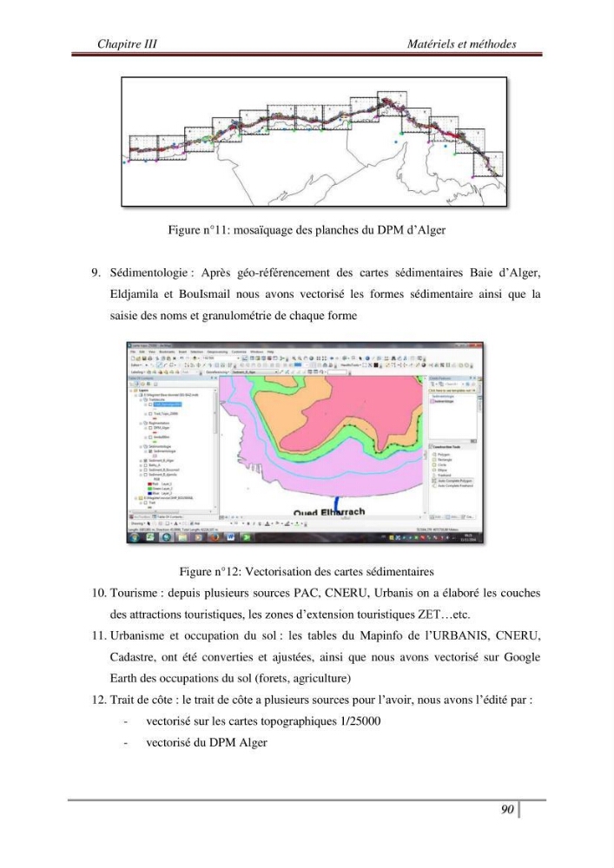Open the ArcToolbox red toolbox icon
The image size is (614, 868).
(x=269, y=358)
